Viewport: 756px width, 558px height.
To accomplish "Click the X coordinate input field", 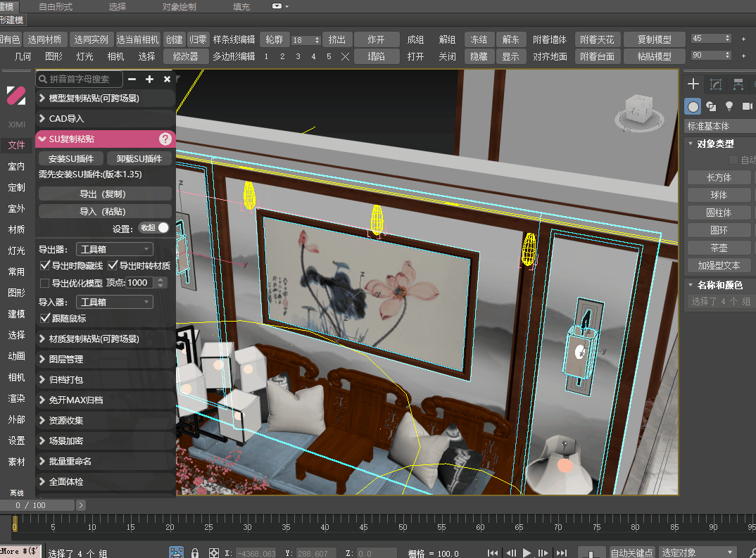I will click(x=257, y=553).
